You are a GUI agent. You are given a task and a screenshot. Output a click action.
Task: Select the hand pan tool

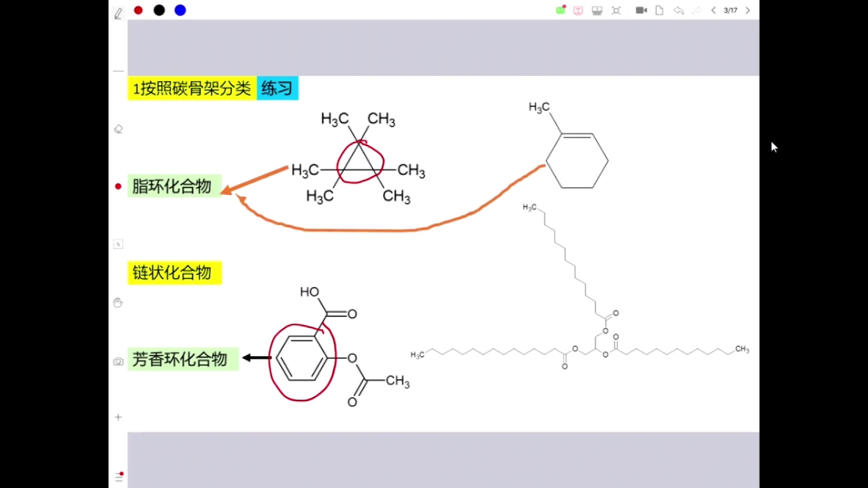(118, 302)
